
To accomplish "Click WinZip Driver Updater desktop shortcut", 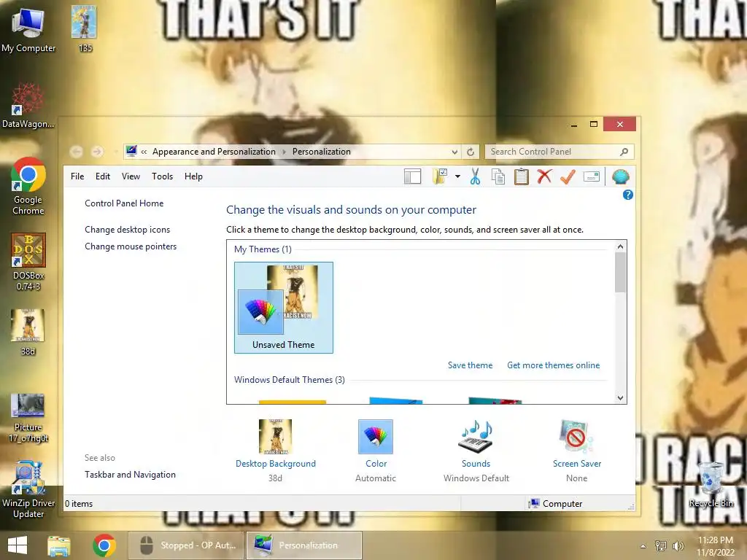I will [x=28, y=489].
